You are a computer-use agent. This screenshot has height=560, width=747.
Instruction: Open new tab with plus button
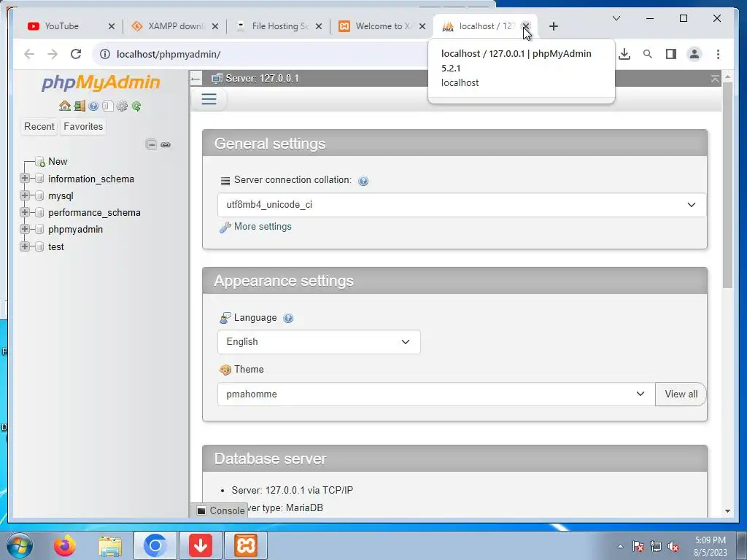coord(553,26)
